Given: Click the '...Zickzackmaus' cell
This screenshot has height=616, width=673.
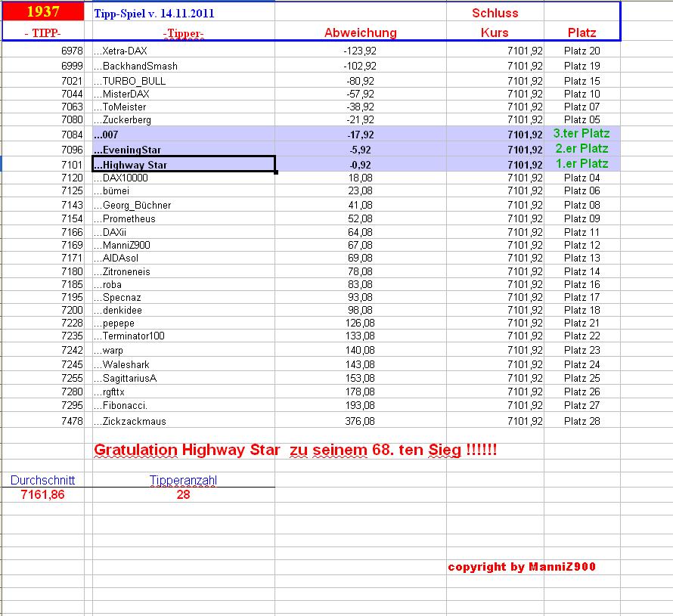Looking at the screenshot, I should (x=184, y=421).
